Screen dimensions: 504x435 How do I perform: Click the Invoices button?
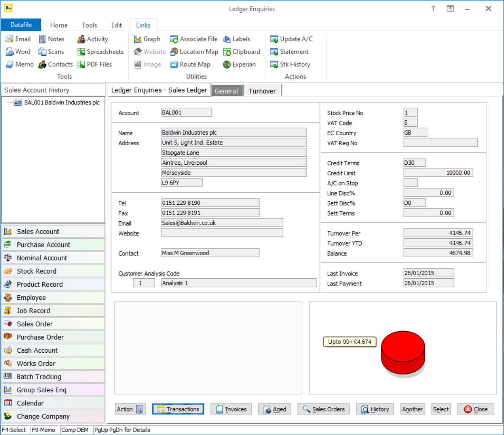[231, 409]
